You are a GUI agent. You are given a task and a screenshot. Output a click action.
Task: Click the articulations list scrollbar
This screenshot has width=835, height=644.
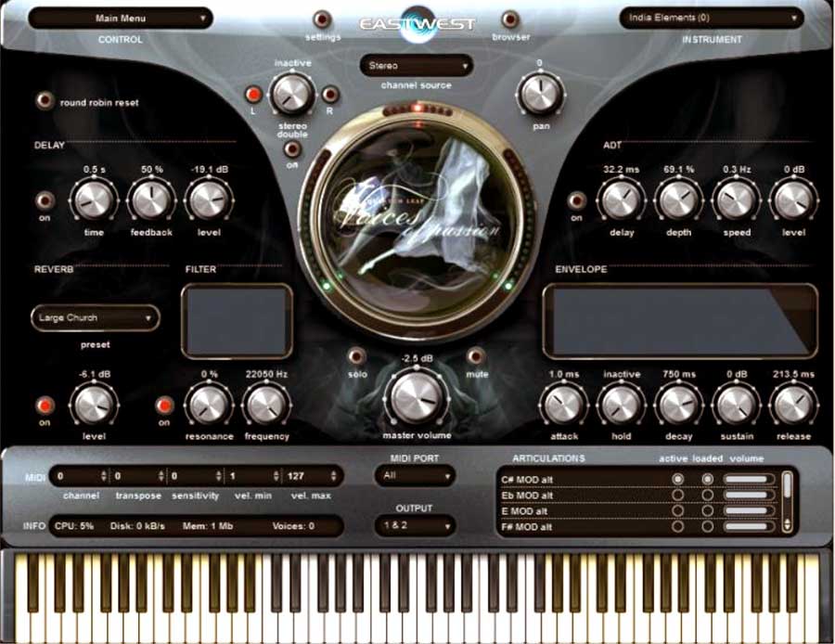point(787,502)
